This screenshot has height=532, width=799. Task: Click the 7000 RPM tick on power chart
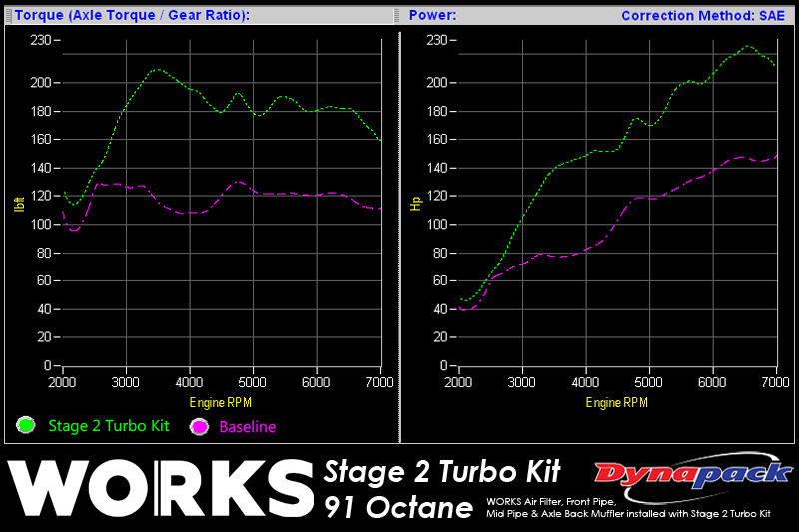click(776, 382)
